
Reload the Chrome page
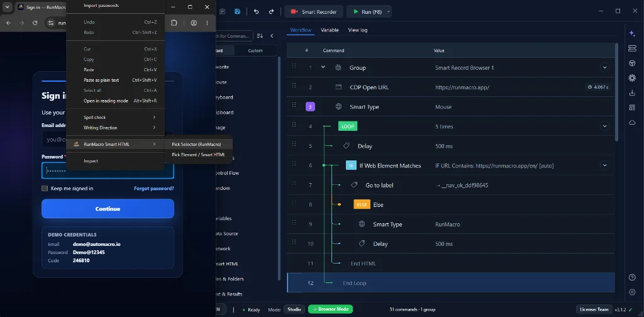[35, 23]
